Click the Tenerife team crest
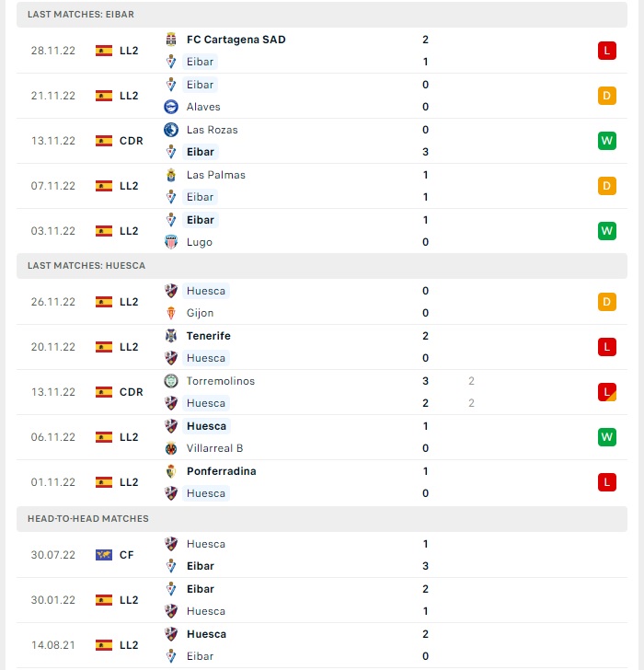The image size is (644, 670). 171,336
